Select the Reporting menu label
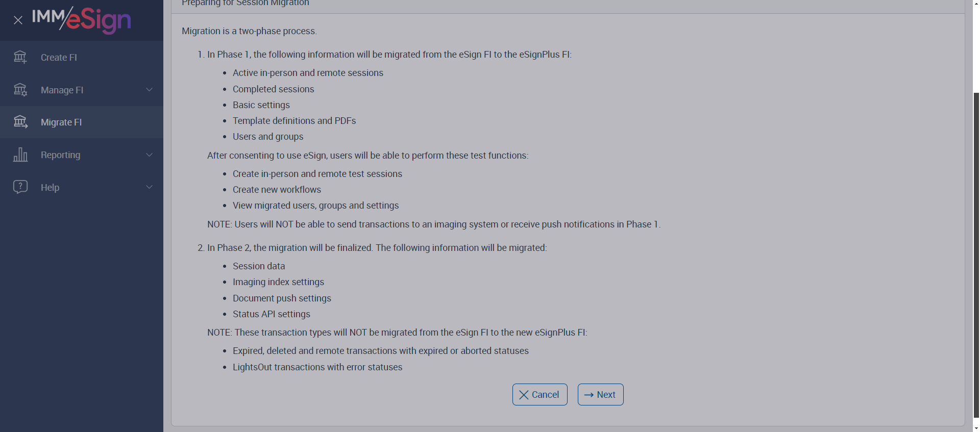Image resolution: width=980 pixels, height=432 pixels. pos(60,155)
